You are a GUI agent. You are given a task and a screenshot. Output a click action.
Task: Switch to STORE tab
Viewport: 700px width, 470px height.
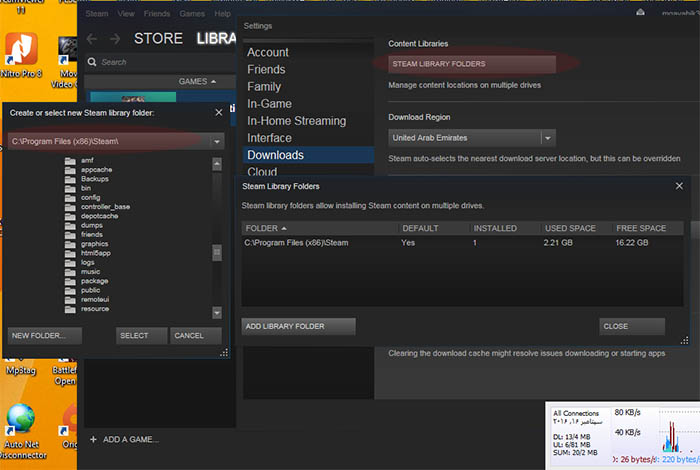[158, 39]
